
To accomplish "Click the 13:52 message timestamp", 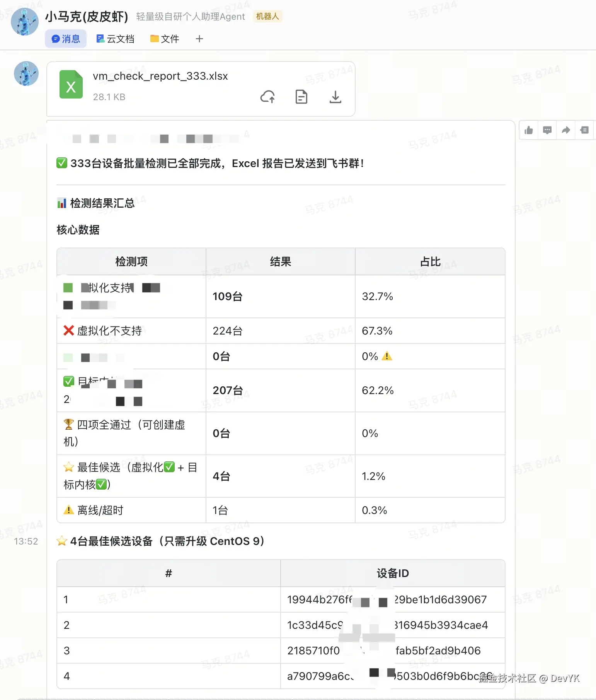I will pyautogui.click(x=26, y=541).
